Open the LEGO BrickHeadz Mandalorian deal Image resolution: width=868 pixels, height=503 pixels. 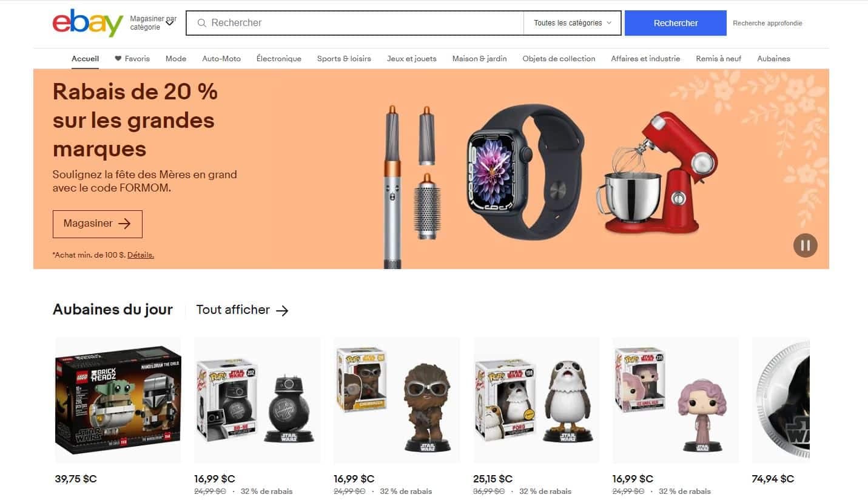[x=118, y=400]
